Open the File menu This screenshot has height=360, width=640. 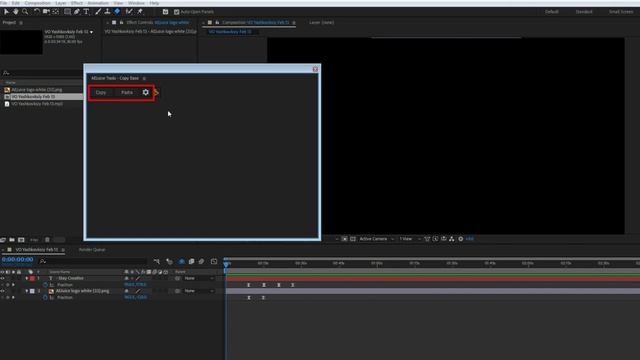pos(4,3)
